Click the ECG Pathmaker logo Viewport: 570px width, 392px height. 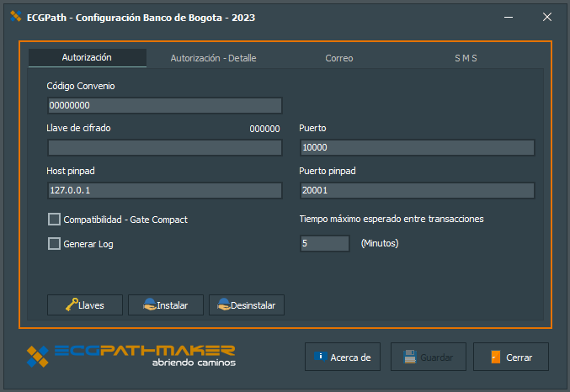click(x=131, y=356)
